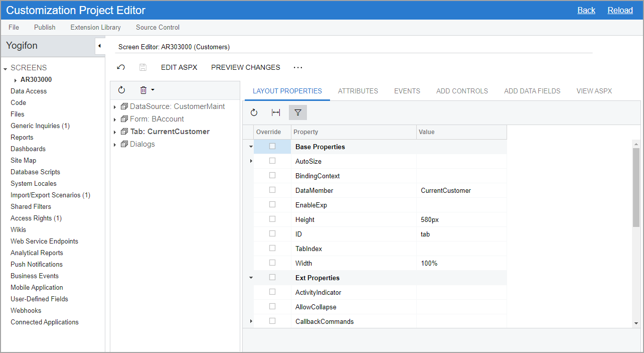Open the Publish menu
The height and width of the screenshot is (353, 644).
click(45, 27)
